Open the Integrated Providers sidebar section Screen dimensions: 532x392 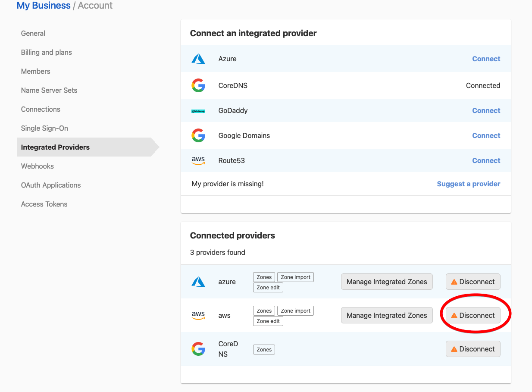click(55, 147)
